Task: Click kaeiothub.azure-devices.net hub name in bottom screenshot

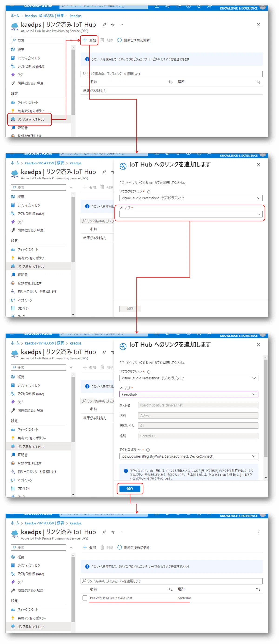Action: tap(111, 598)
